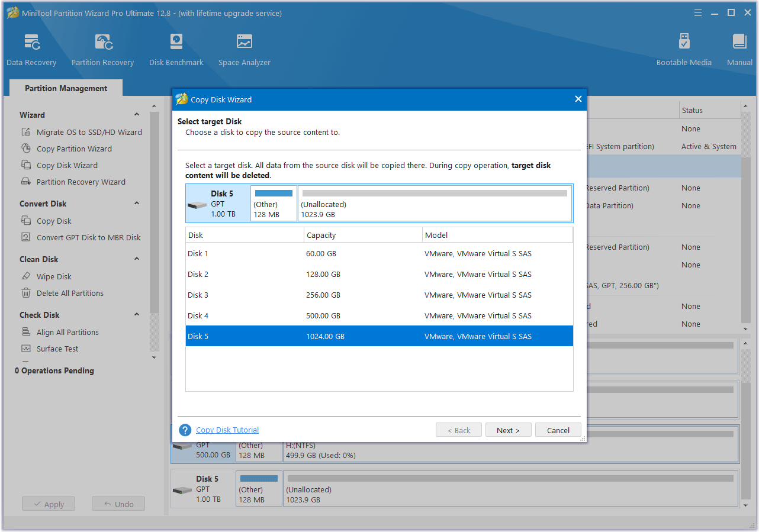The height and width of the screenshot is (532, 759).
Task: Open Partition Recovery tool
Action: coord(102,50)
